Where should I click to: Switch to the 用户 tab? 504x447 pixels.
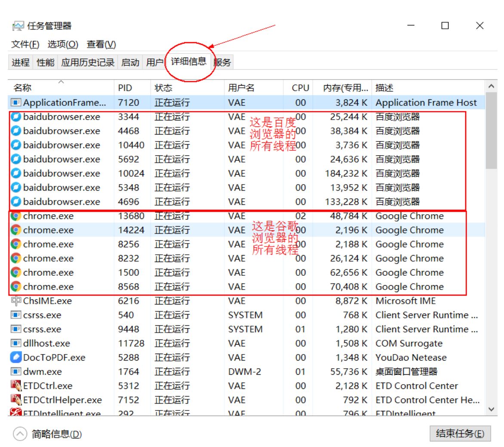(x=155, y=62)
